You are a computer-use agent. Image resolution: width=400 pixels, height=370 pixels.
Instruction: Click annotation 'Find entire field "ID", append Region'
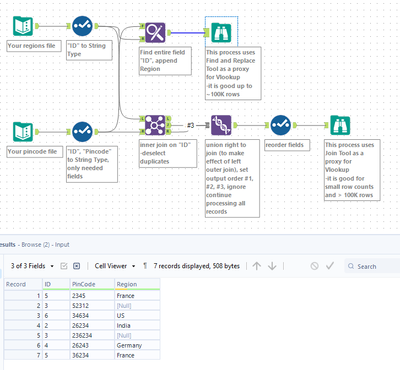coord(165,61)
